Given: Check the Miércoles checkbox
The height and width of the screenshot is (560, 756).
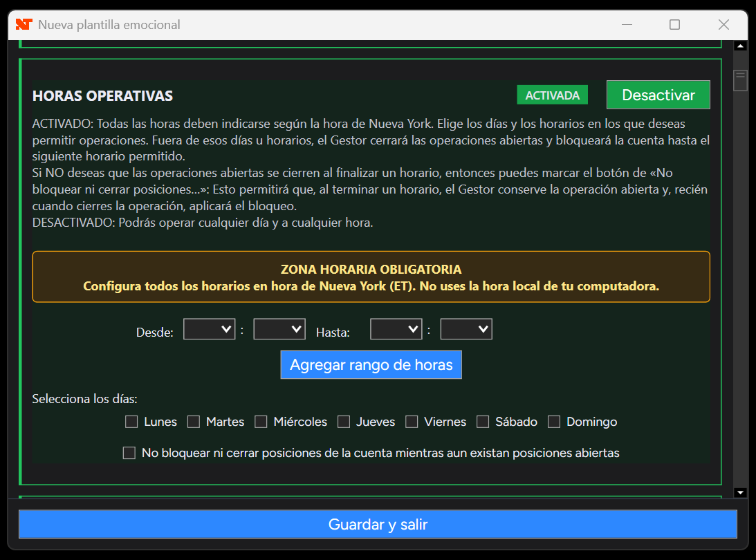Looking at the screenshot, I should pos(261,422).
